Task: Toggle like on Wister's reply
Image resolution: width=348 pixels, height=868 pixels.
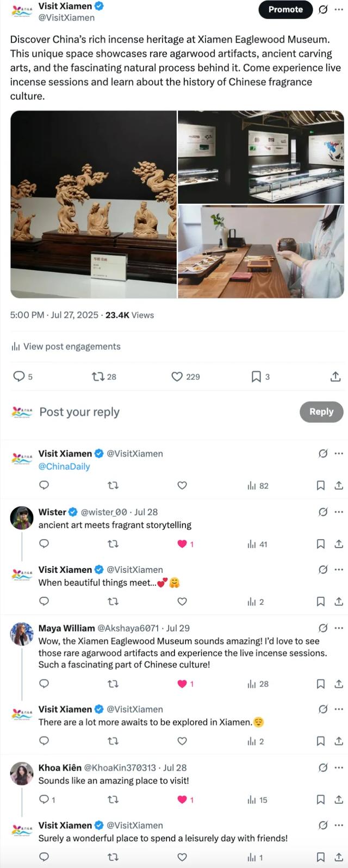Action: pyautogui.click(x=185, y=544)
